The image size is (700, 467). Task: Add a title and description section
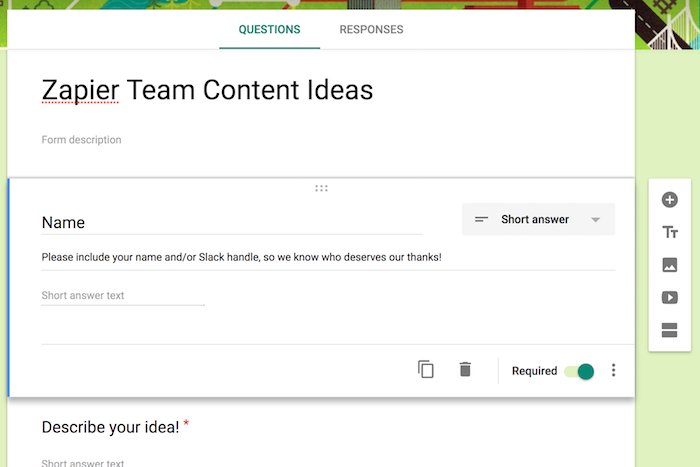(x=669, y=232)
